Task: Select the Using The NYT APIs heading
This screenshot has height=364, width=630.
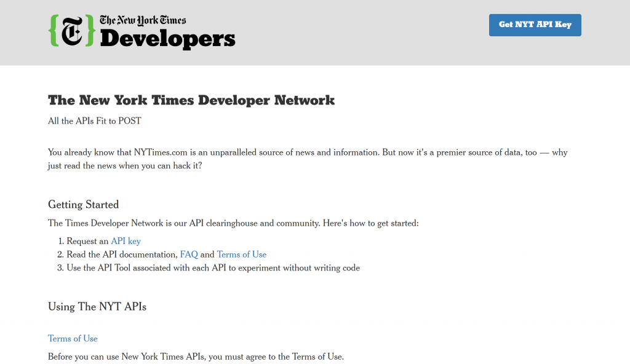Action: [97, 306]
